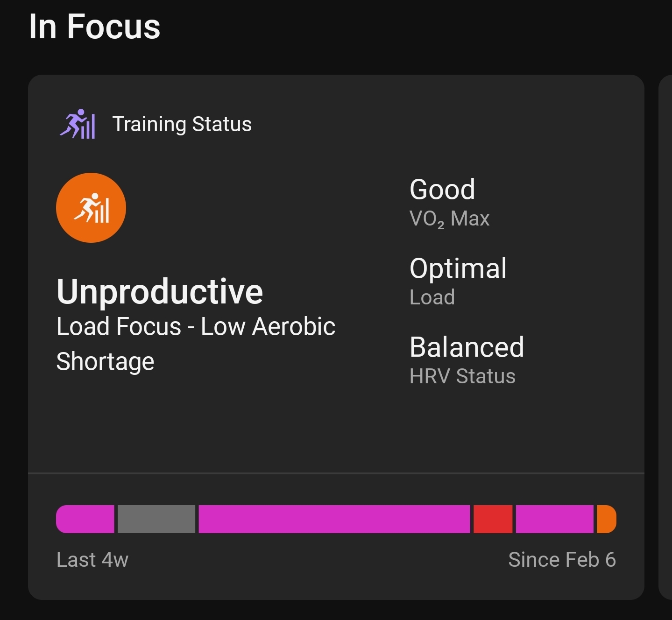Open the Optimal Load metric
Image resolution: width=672 pixels, height=620 pixels.
click(x=458, y=281)
